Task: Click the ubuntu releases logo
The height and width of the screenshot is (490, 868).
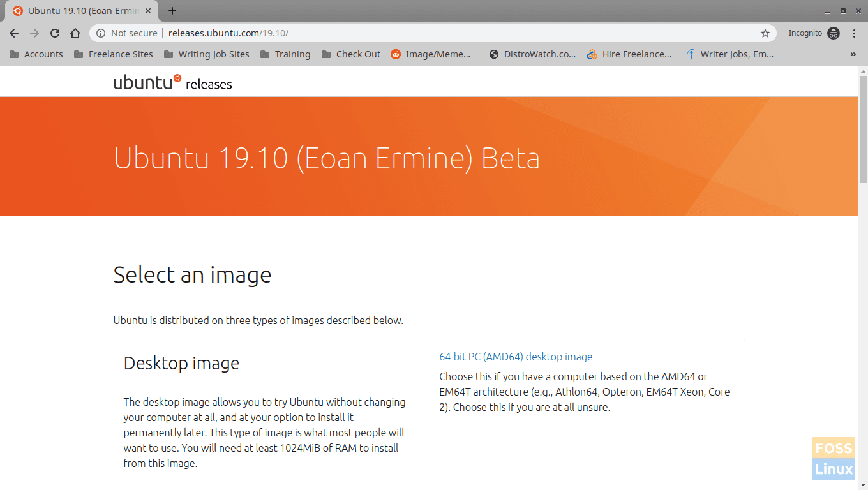Action: click(172, 82)
